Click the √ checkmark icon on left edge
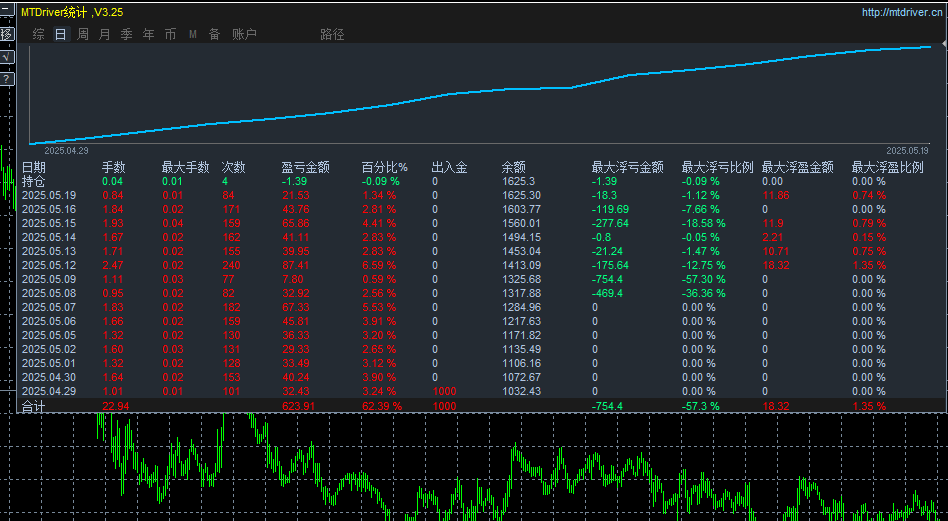The image size is (948, 521). (x=6, y=57)
